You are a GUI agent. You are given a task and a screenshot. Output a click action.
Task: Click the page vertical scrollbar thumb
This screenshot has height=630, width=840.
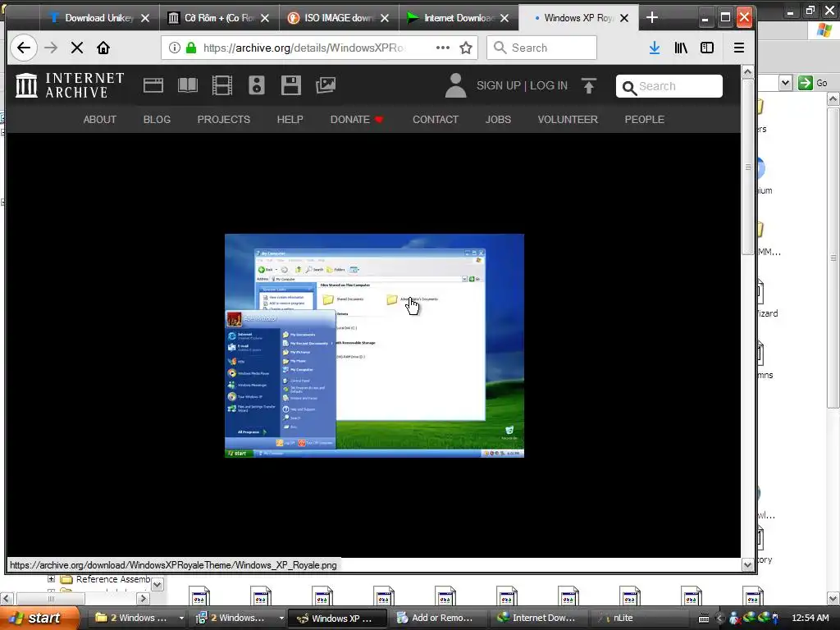click(748, 167)
